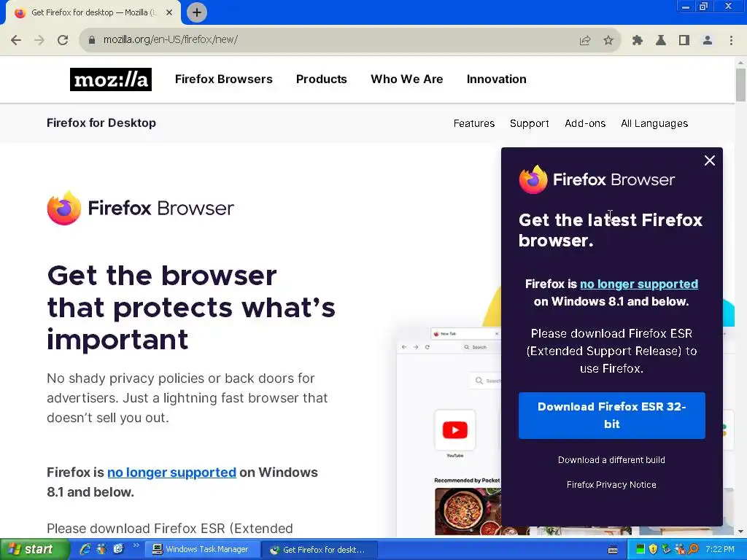Open the Add-ons link

[x=585, y=123]
